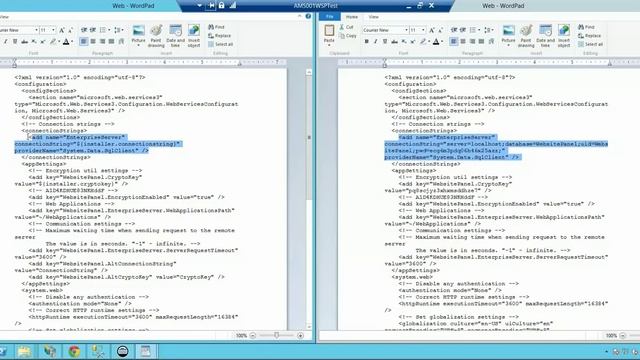The height and width of the screenshot is (360, 640).
Task: Click Select all in left WordPad window
Action: tap(220, 44)
